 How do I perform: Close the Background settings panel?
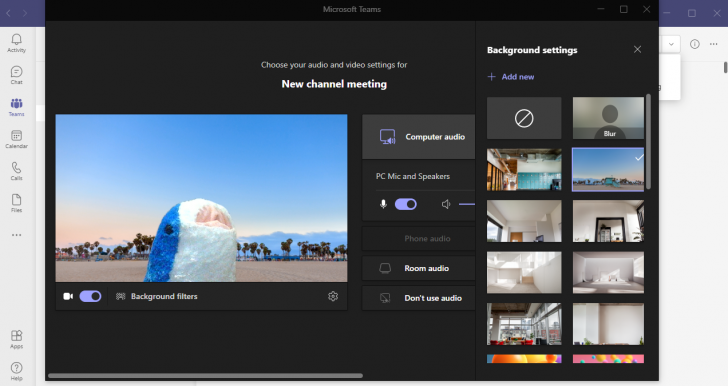pos(637,49)
